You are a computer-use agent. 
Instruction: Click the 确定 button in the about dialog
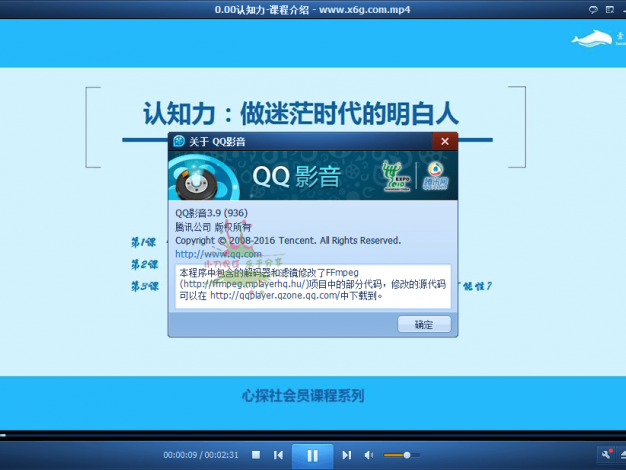[424, 324]
